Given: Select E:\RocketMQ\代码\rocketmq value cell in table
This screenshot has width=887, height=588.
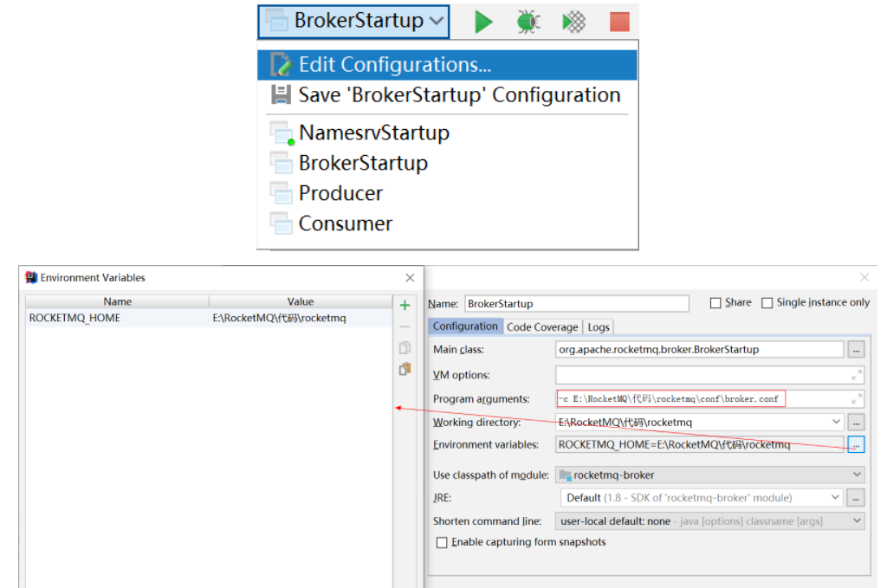Looking at the screenshot, I should 301,318.
